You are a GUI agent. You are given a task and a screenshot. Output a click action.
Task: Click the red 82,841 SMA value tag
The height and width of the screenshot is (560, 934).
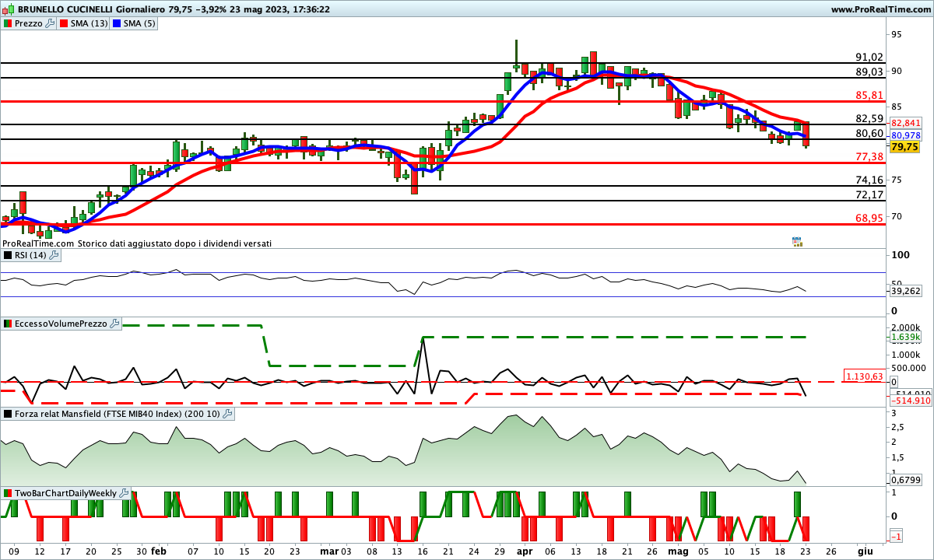click(x=906, y=123)
